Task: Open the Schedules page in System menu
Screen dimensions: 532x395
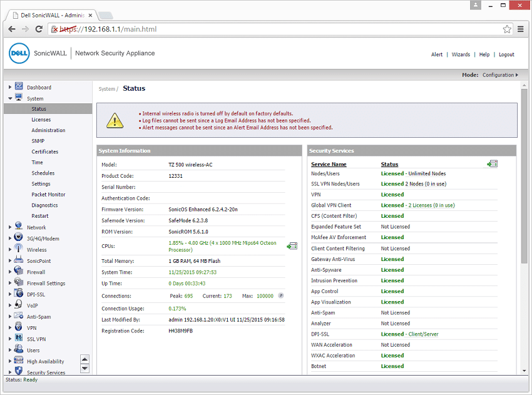Action: 43,173
